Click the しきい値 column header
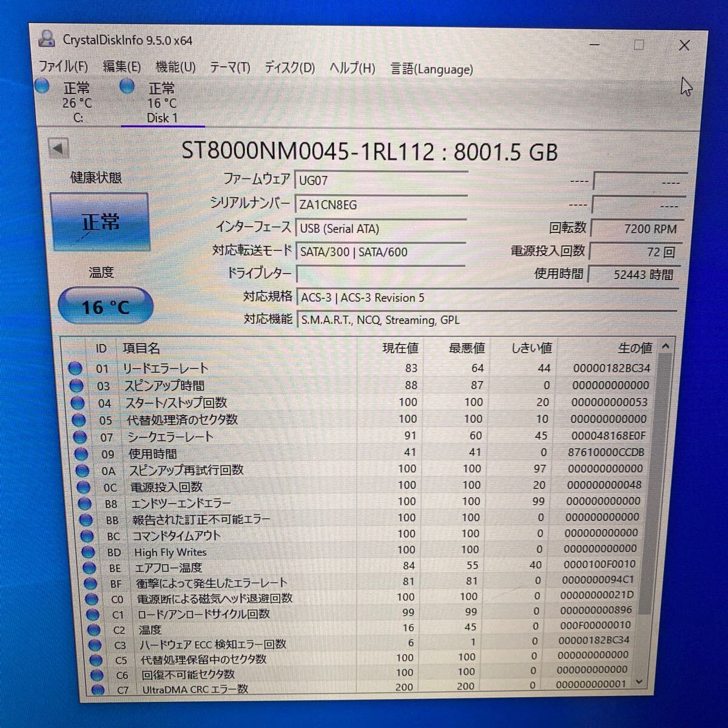Screen dimensions: 728x728 coord(531,348)
